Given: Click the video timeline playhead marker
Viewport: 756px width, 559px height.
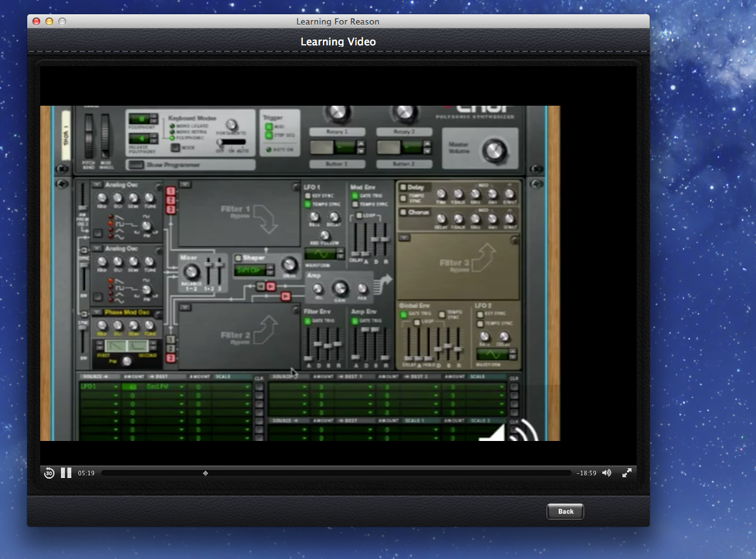Looking at the screenshot, I should click(x=206, y=473).
